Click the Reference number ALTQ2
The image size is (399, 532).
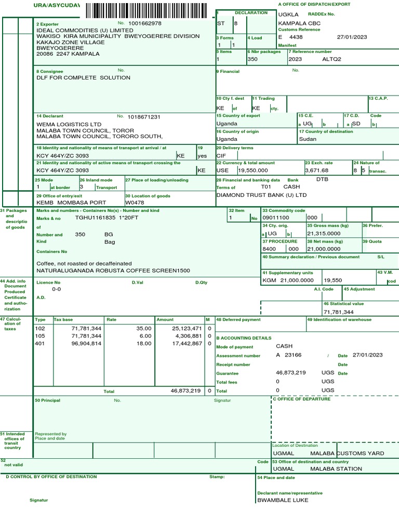(331, 59)
